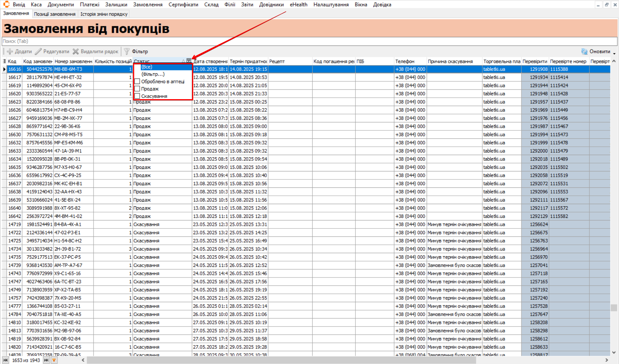The width and height of the screenshot is (619, 364).
Task: Select the (Все) option in the status filter
Action: [147, 67]
